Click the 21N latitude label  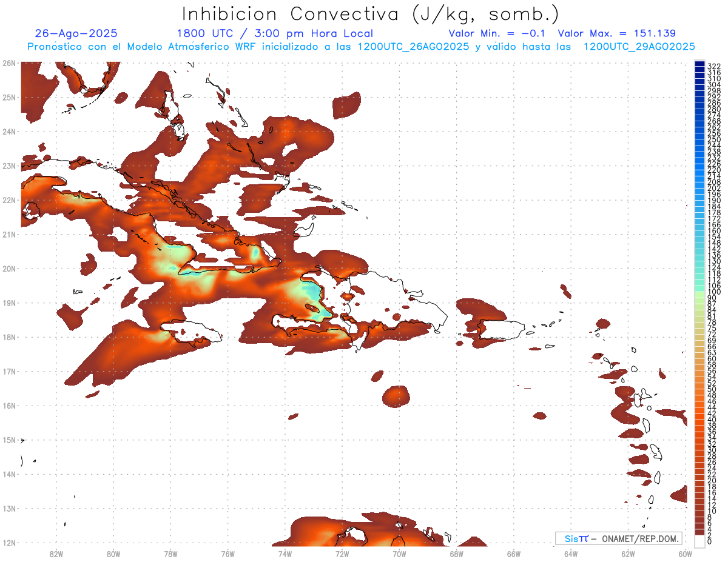[x=8, y=234]
